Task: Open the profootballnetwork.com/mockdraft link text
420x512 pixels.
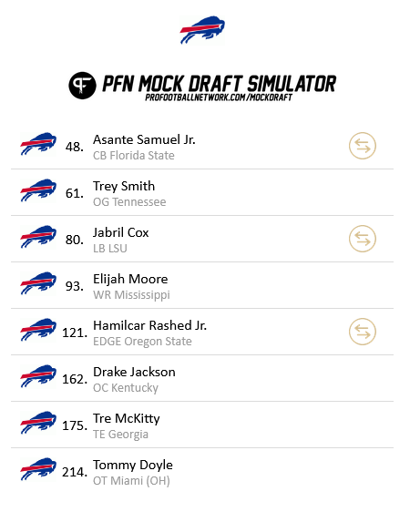Action: (x=219, y=97)
